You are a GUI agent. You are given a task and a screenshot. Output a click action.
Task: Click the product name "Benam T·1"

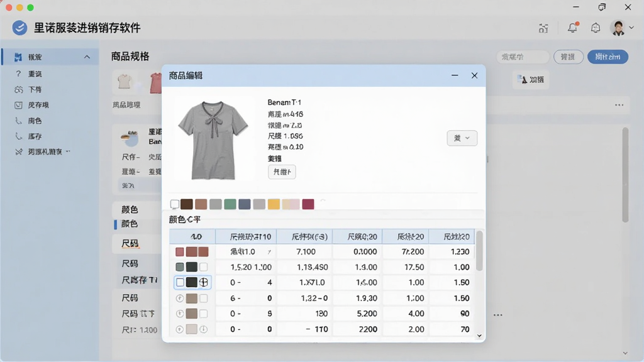pyautogui.click(x=284, y=102)
